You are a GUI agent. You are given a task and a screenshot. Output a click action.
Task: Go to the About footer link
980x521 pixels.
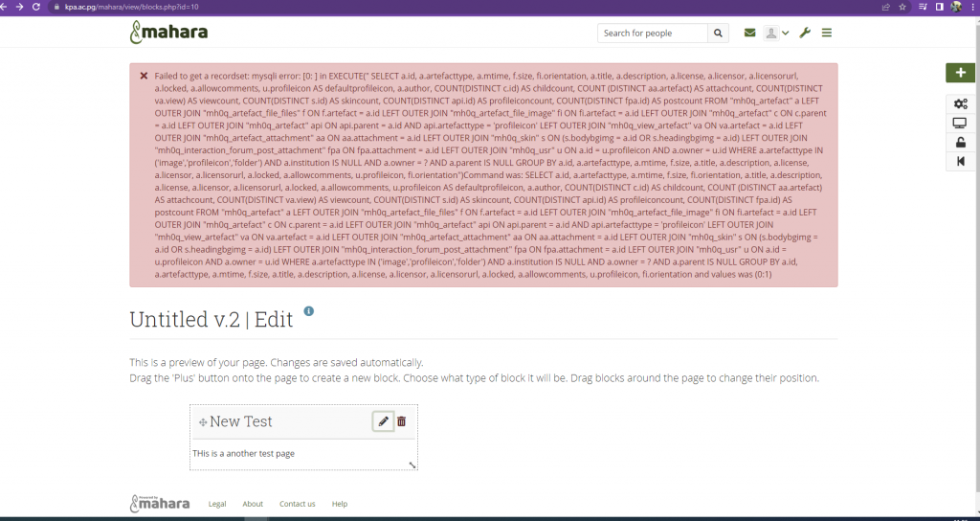[x=253, y=504]
